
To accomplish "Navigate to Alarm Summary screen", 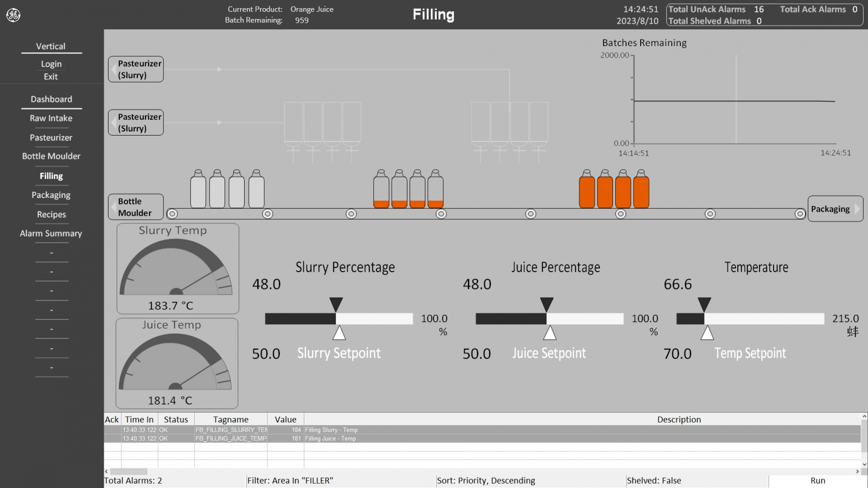I will click(51, 234).
